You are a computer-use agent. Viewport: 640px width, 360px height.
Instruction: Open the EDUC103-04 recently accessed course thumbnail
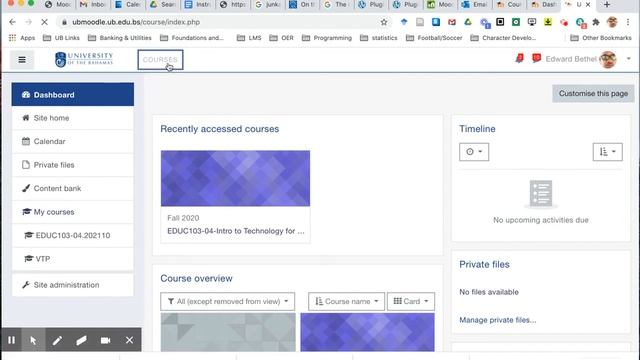coord(235,178)
